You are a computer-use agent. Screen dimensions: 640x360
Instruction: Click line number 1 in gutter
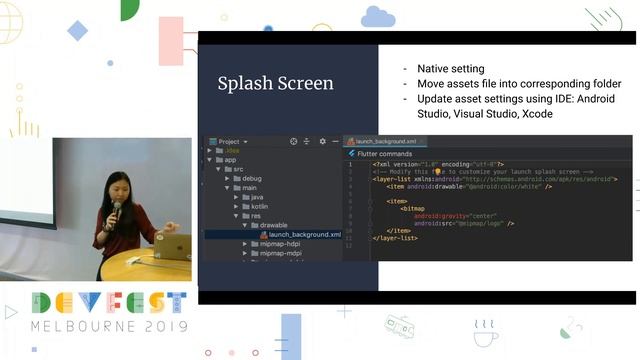(350, 164)
